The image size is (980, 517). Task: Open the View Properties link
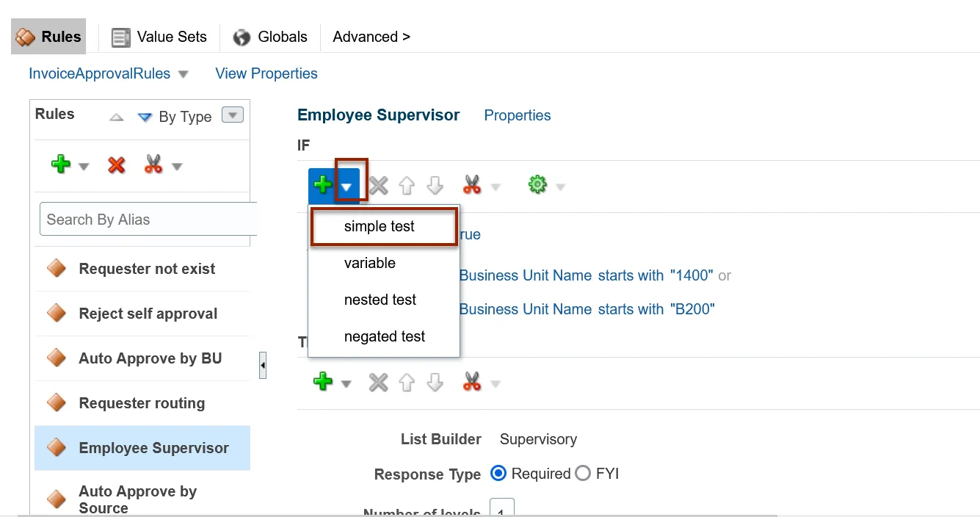click(x=266, y=73)
